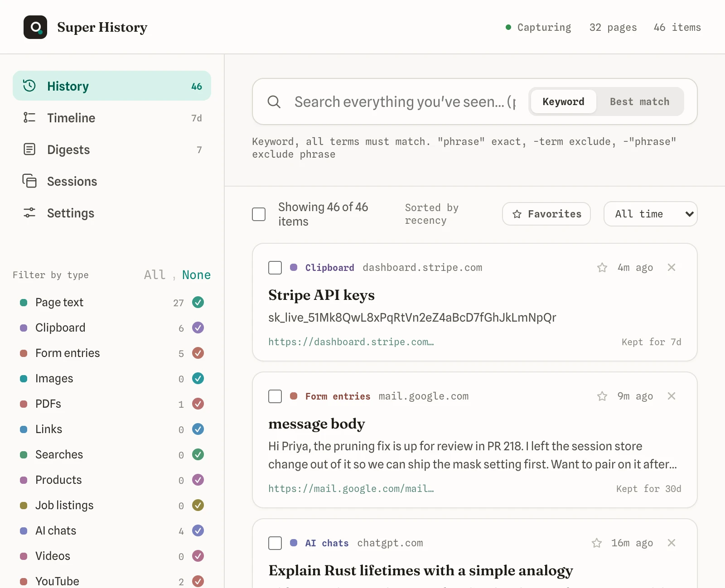Select the message body item checkbox
The height and width of the screenshot is (588, 725).
click(x=275, y=396)
